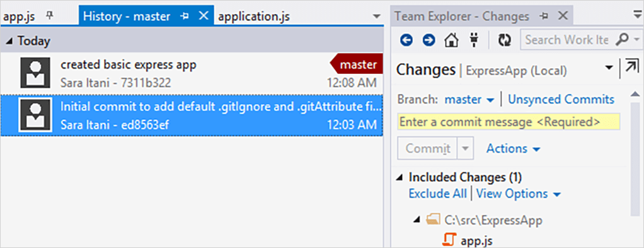Click avatar of 'created basic express app' commit

[x=35, y=73]
